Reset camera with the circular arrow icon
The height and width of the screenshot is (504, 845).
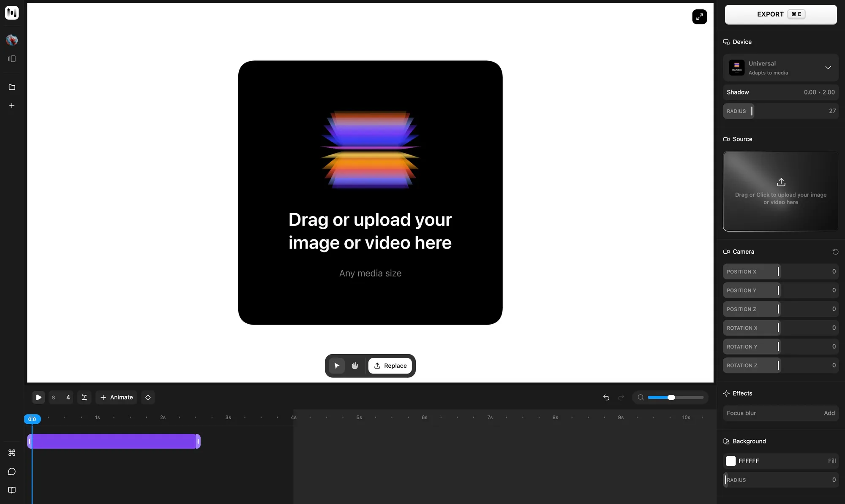point(835,252)
